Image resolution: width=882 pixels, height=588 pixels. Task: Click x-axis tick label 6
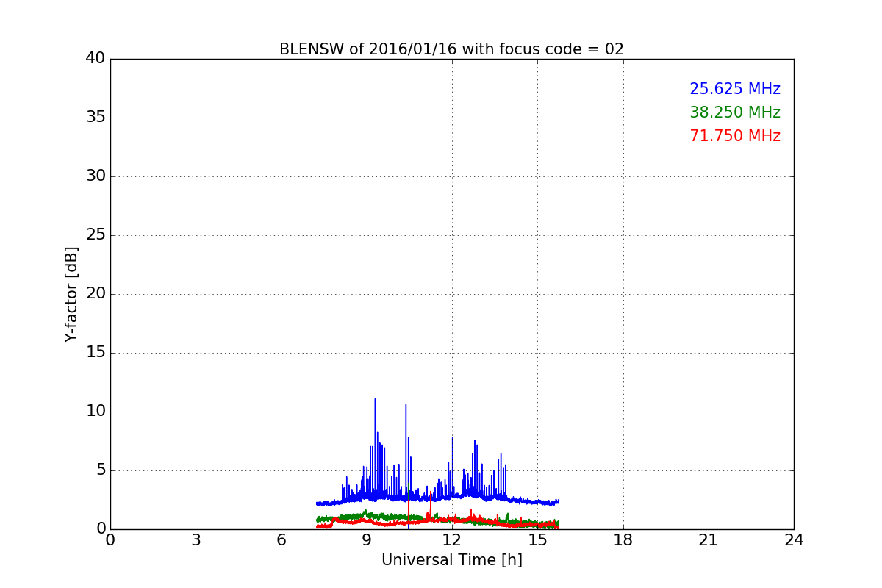(281, 540)
